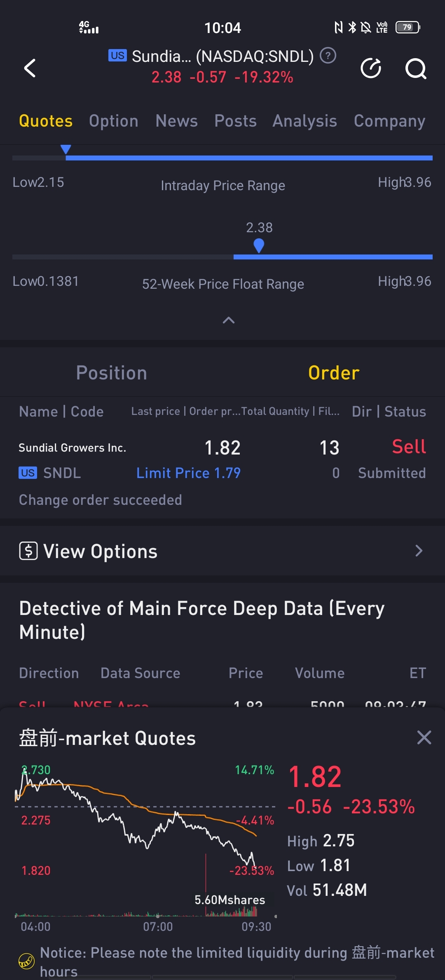This screenshot has height=980, width=445.
Task: Switch to the News tab
Action: pos(177,121)
